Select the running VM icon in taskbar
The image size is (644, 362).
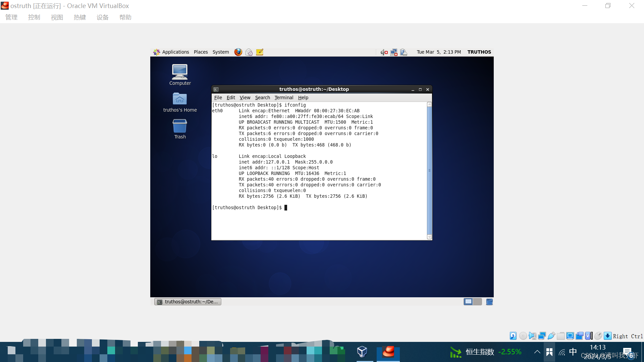click(388, 352)
